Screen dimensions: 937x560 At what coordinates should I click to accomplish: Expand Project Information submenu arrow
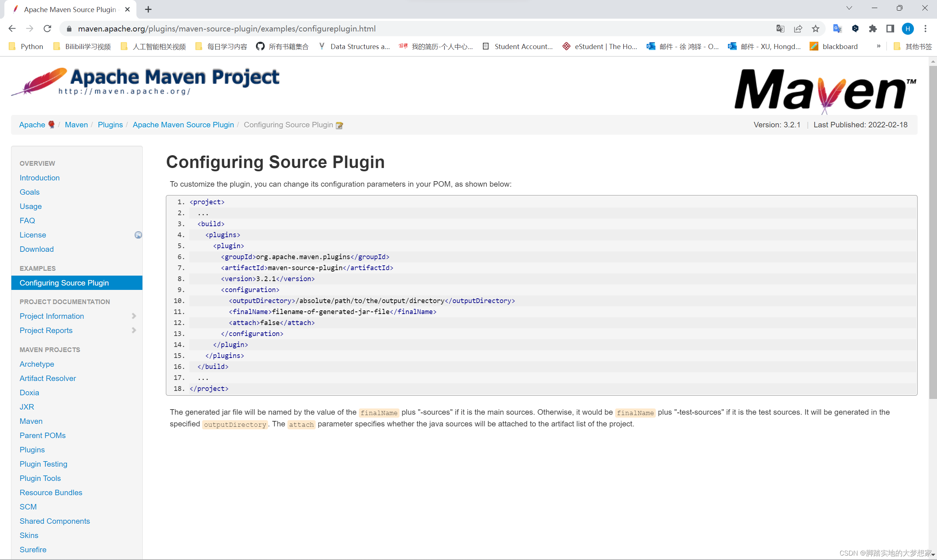pyautogui.click(x=134, y=316)
